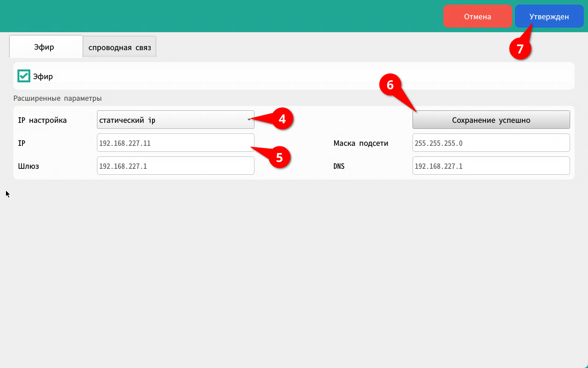The width and height of the screenshot is (588, 368).
Task: Click the Маска подсети label text
Action: pyautogui.click(x=361, y=143)
